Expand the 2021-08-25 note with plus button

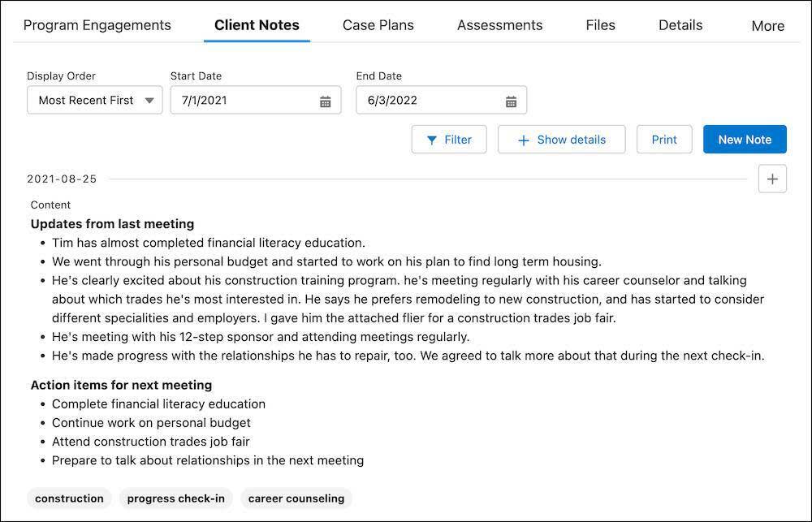(771, 179)
